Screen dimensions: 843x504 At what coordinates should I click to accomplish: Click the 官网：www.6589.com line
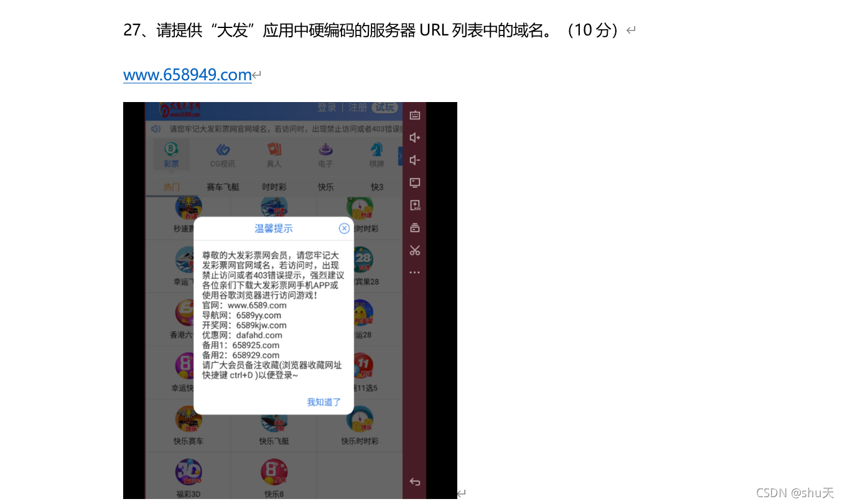pyautogui.click(x=245, y=305)
